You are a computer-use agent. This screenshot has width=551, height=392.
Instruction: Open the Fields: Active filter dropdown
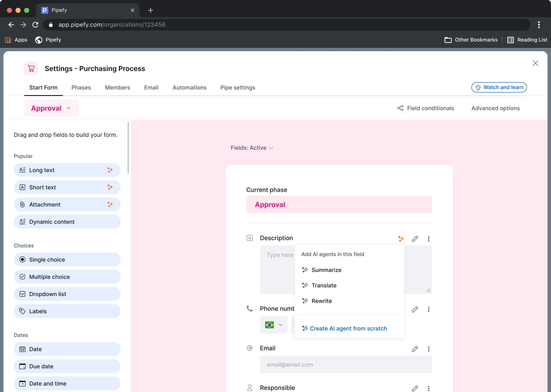tap(252, 148)
